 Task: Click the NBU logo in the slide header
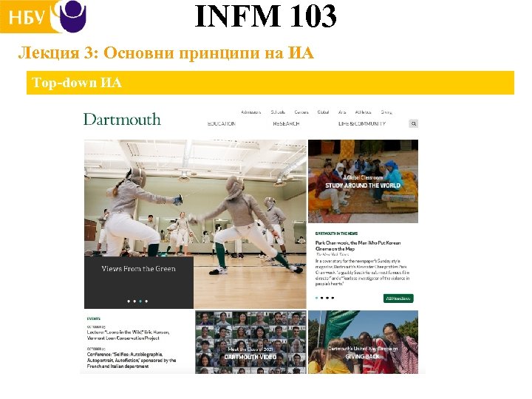click(x=44, y=16)
